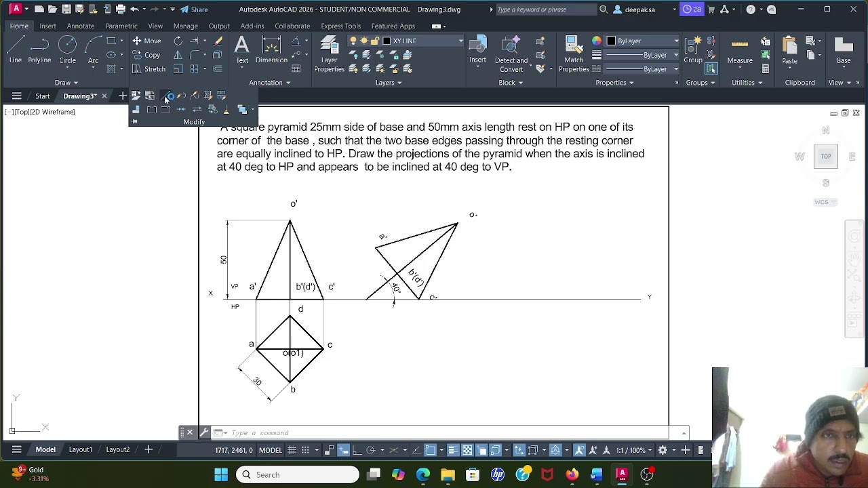Click the Offset tool icon
Screen dimensions: 868x488
pos(218,69)
